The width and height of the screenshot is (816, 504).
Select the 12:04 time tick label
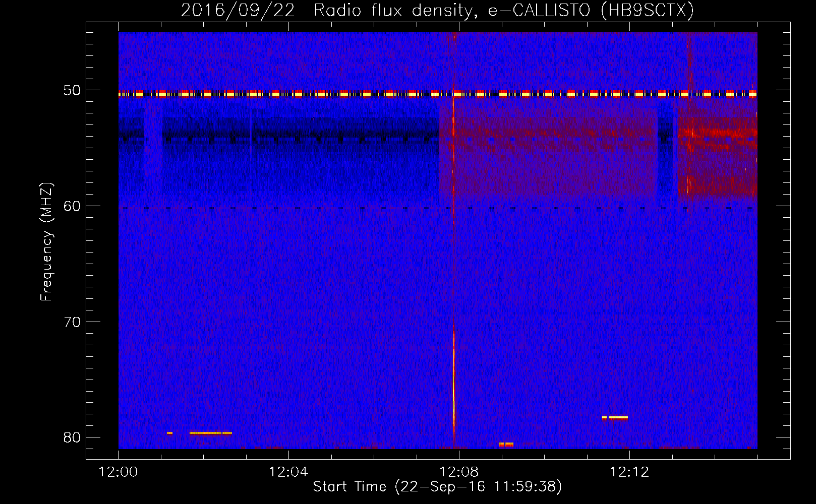coord(288,472)
